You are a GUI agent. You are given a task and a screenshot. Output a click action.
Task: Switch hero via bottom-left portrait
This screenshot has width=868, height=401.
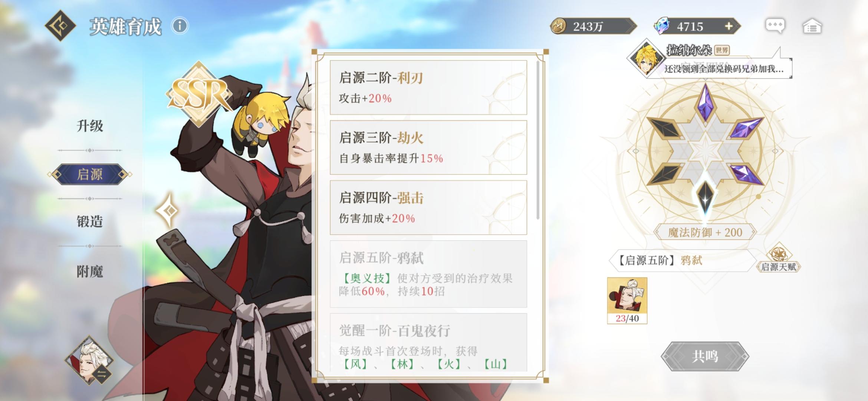pos(89,360)
